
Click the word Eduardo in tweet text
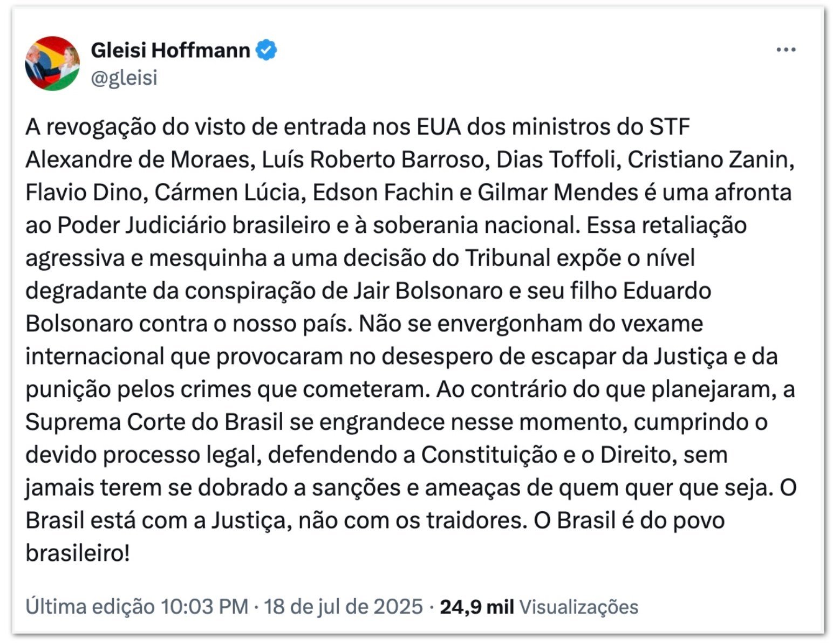(667, 291)
